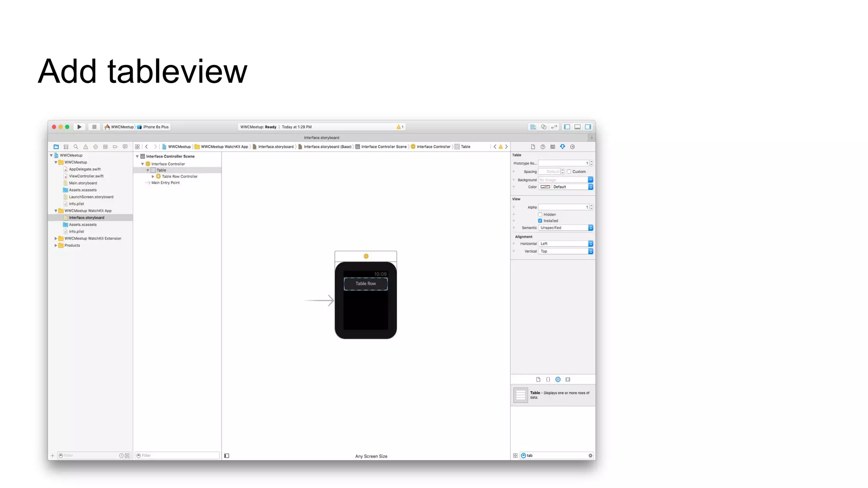Toggle the Debug area visibility
Viewport: 868px width, 488px height.
click(x=577, y=127)
